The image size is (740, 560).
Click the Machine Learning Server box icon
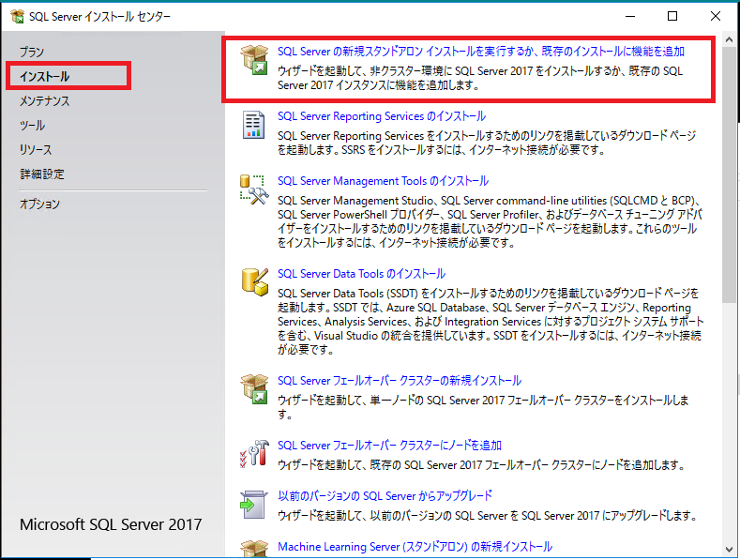click(x=254, y=549)
